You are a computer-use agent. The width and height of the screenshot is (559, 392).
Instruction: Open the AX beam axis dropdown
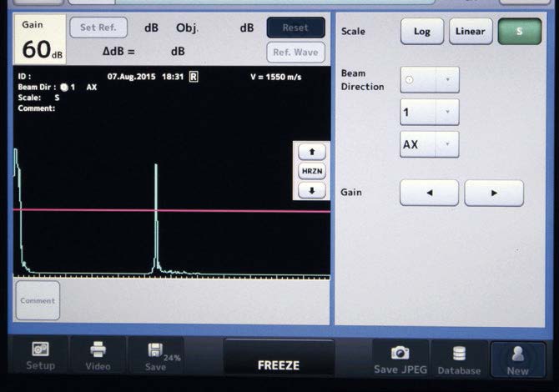click(430, 144)
